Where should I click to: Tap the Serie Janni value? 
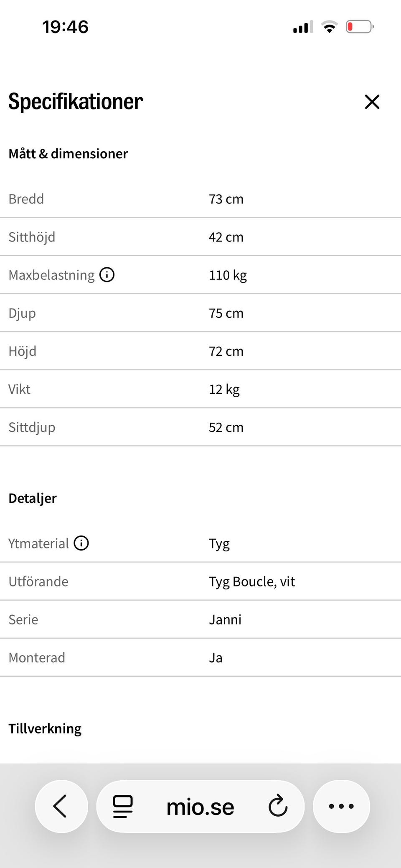click(x=225, y=619)
